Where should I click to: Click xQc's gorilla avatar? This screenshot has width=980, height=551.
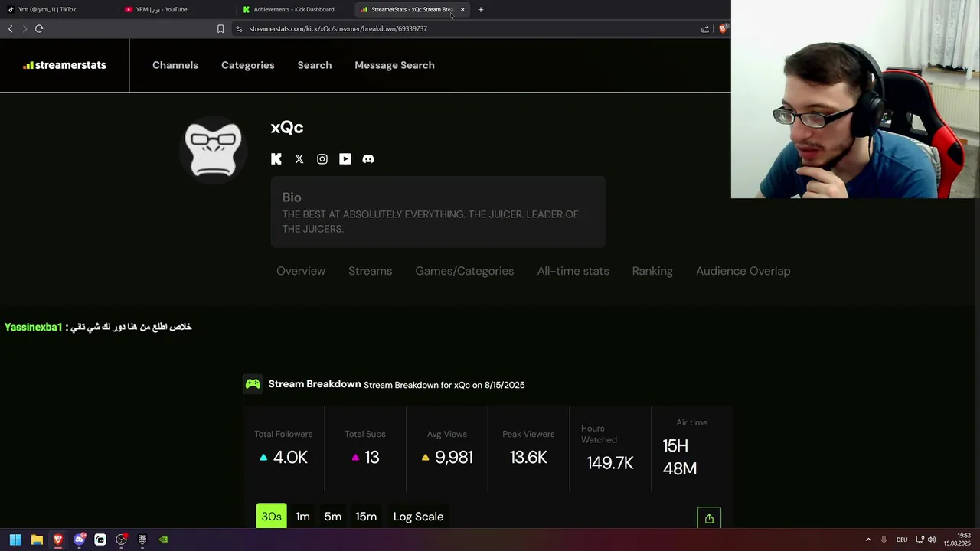click(x=214, y=149)
